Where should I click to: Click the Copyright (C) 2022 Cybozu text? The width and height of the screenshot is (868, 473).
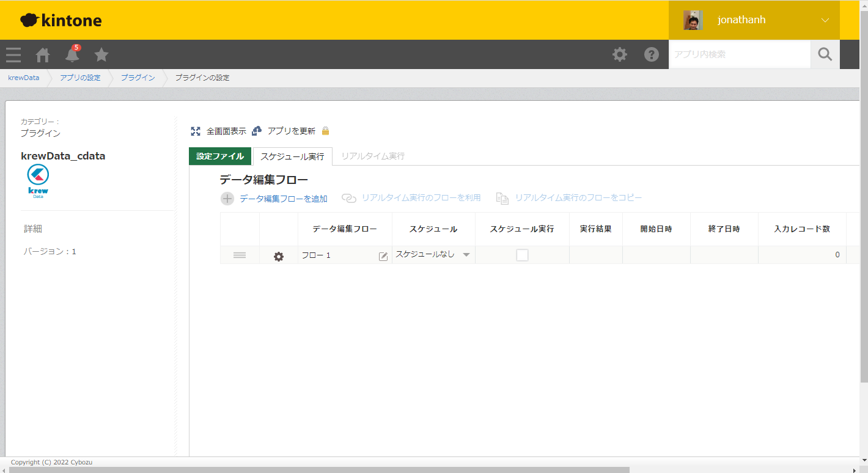coord(51,462)
